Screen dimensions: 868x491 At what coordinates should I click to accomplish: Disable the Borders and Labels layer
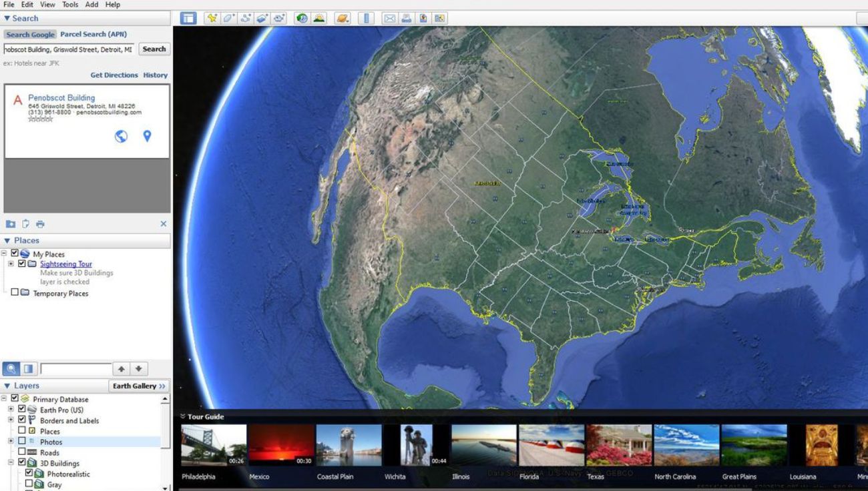(x=22, y=420)
